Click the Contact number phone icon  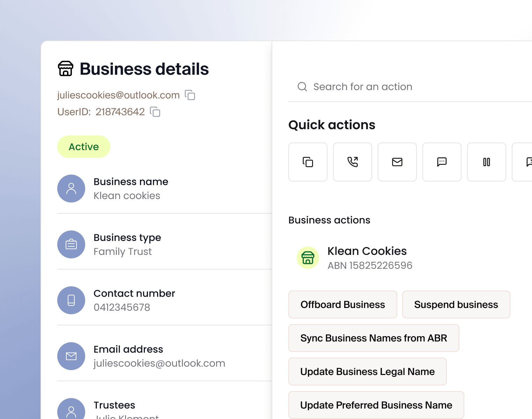click(x=71, y=300)
